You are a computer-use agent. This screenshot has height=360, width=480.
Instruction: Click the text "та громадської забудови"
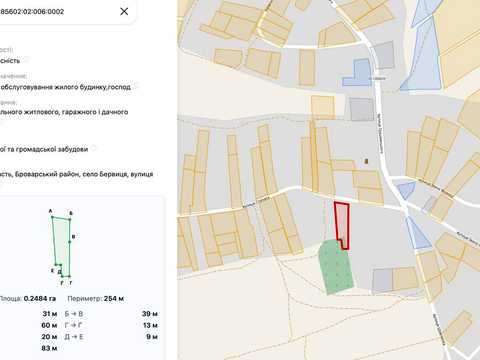pos(48,149)
